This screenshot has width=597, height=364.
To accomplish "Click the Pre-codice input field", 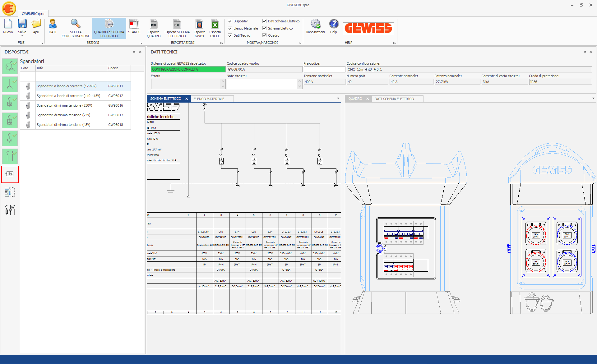I will (x=324, y=69).
